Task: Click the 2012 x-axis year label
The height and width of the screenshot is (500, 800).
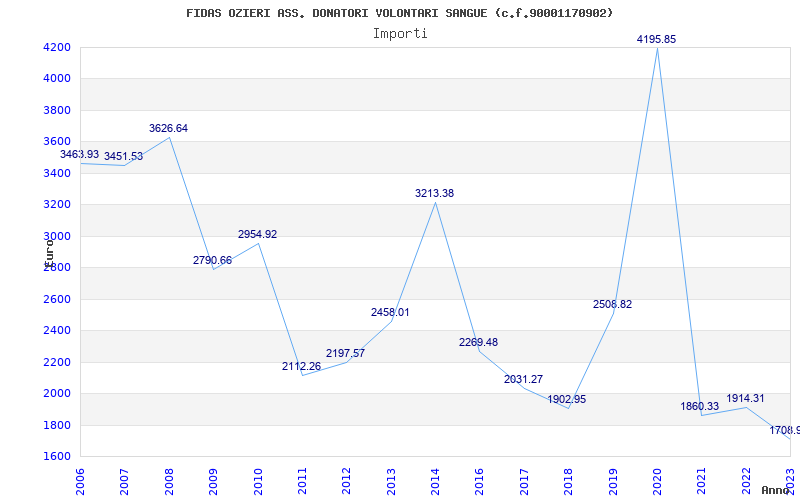Action: [x=346, y=482]
